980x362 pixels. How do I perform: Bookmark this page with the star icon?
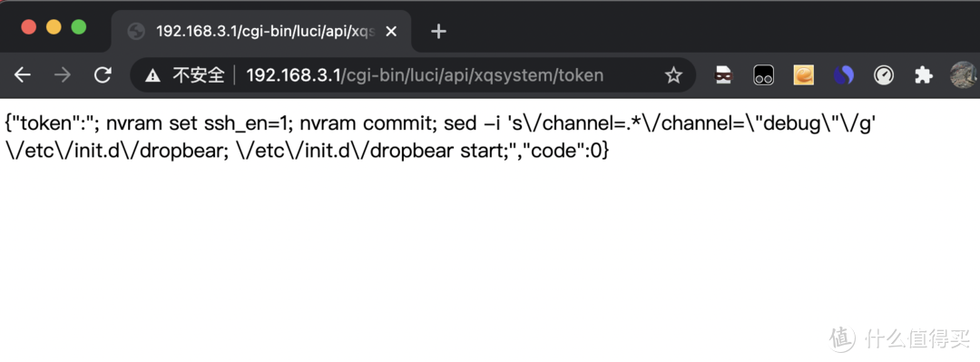[x=673, y=75]
